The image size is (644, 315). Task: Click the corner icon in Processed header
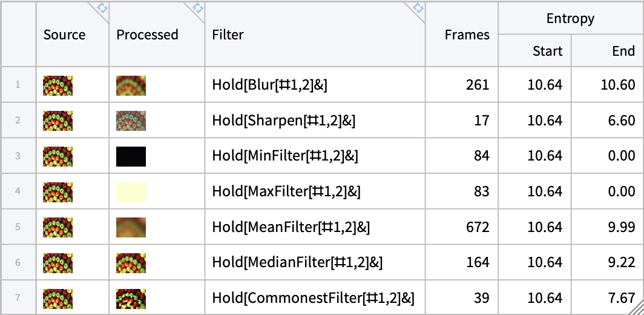click(197, 8)
